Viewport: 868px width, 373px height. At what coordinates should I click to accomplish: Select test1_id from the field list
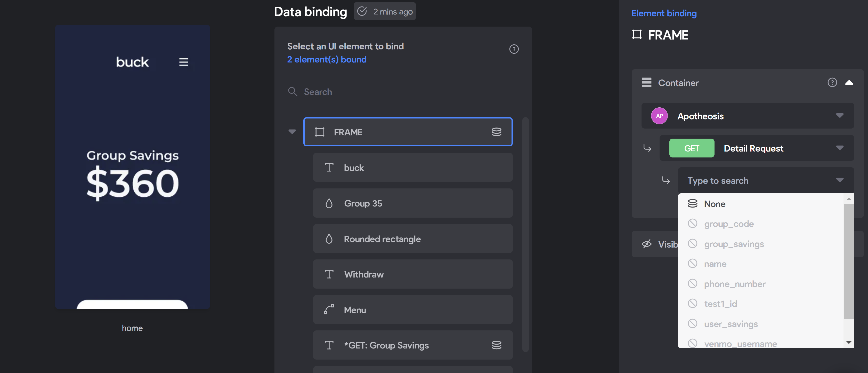pyautogui.click(x=760, y=304)
